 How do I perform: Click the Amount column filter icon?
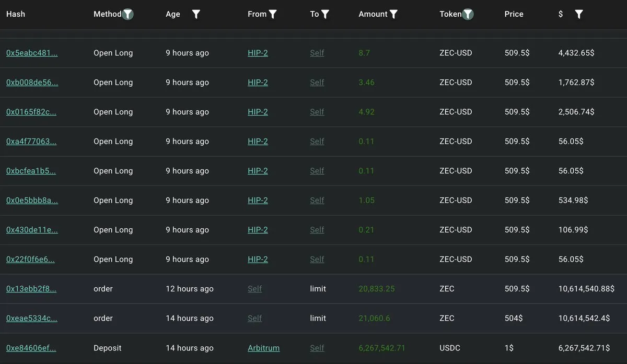(x=393, y=14)
